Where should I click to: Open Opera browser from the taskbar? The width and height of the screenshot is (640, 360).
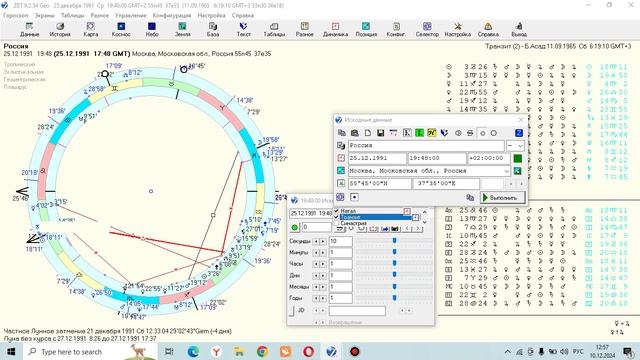309,351
